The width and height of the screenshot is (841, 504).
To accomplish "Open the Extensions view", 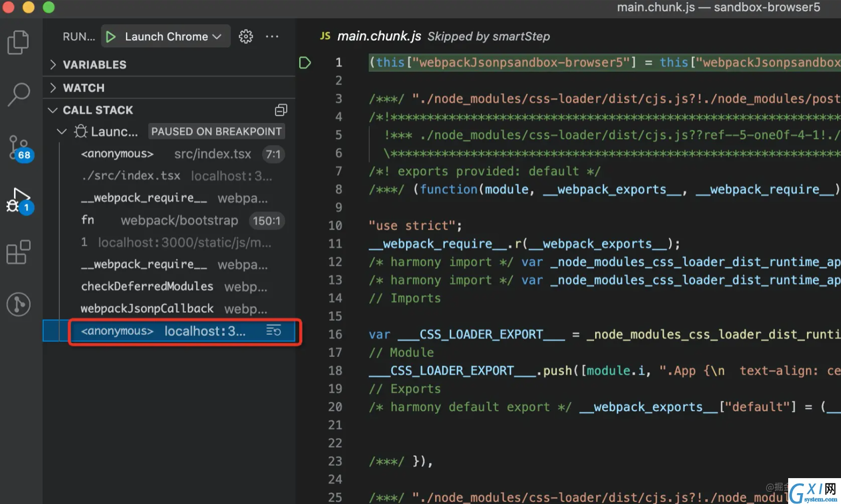I will pos(18,252).
